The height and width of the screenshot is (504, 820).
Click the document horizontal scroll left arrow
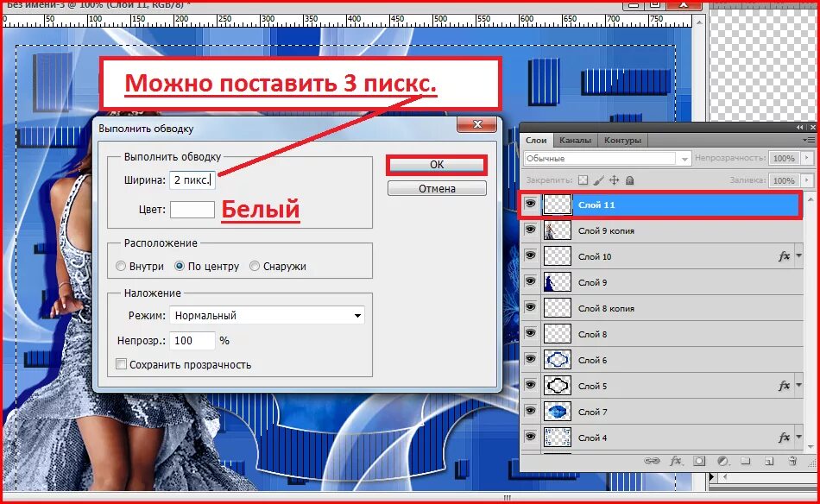[725, 476]
